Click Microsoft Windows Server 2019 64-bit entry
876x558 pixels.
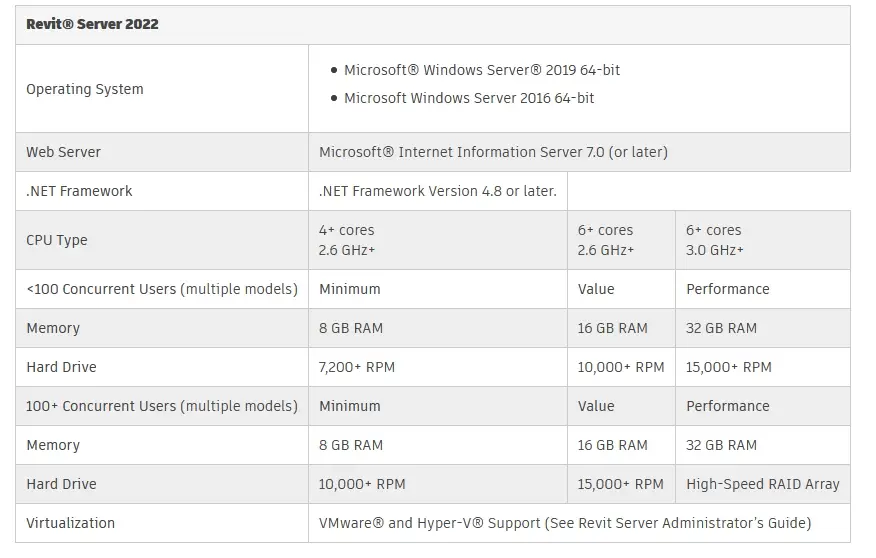tap(482, 70)
